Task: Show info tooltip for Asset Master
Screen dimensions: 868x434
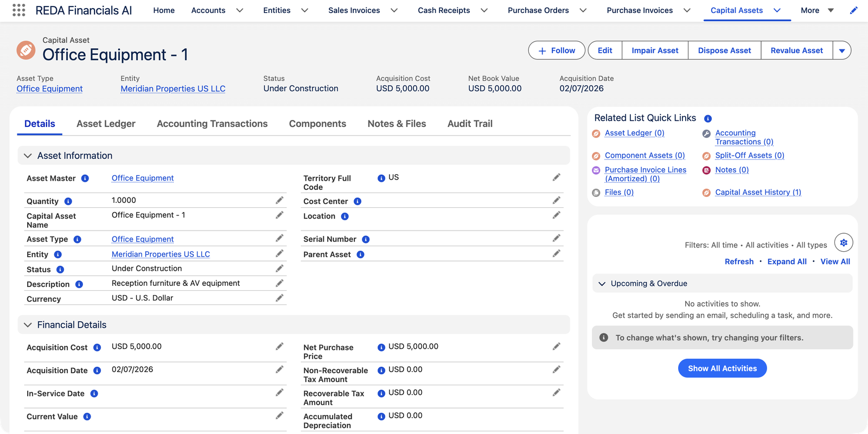Action: tap(85, 178)
